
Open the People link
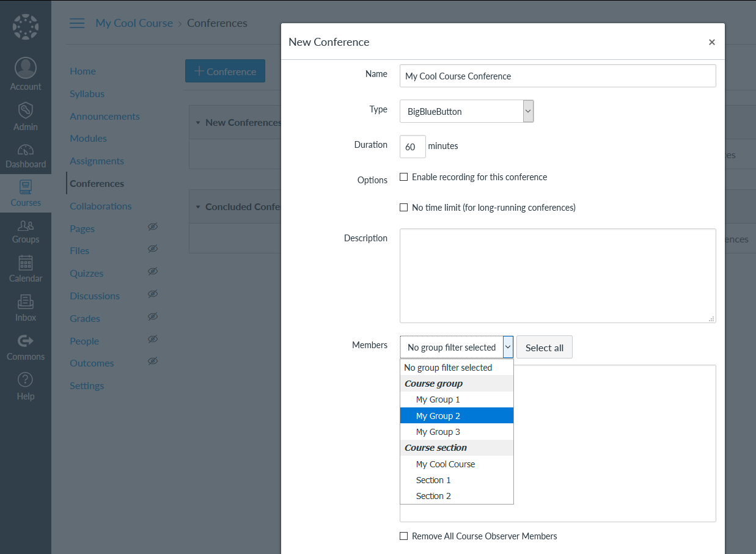click(x=84, y=341)
